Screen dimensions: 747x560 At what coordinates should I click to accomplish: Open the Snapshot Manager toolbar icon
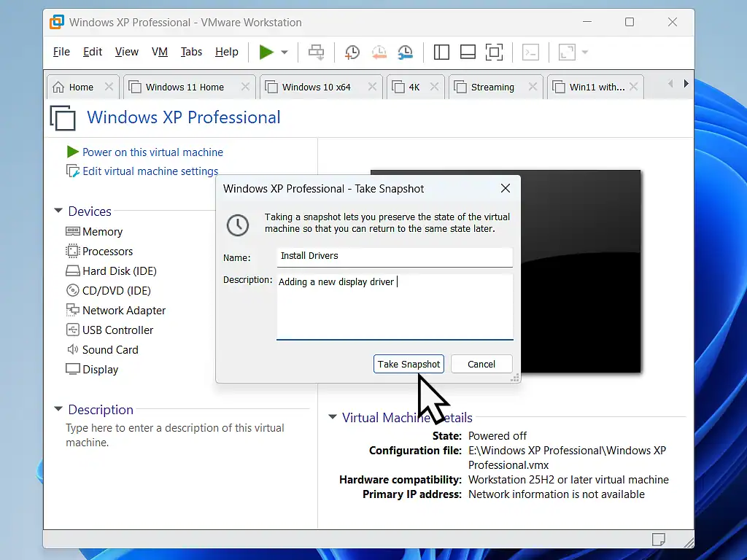click(x=406, y=52)
